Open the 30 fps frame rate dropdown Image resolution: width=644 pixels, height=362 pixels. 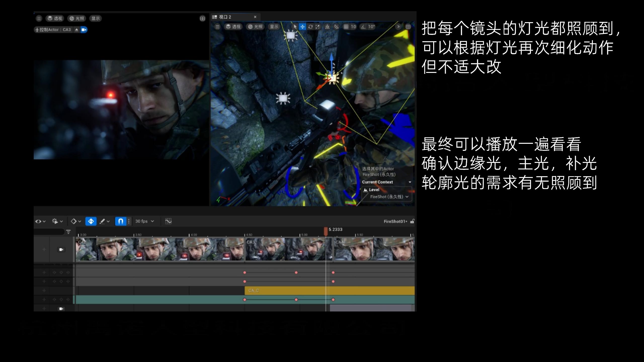145,221
